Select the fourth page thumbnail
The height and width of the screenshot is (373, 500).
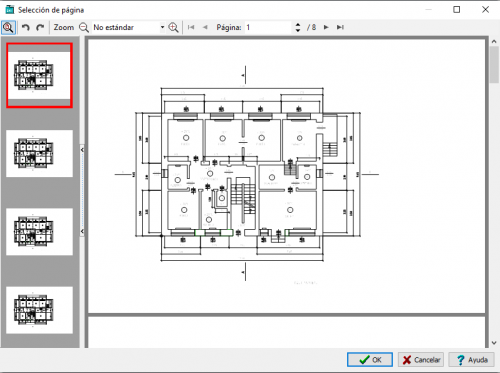pyautogui.click(x=39, y=310)
